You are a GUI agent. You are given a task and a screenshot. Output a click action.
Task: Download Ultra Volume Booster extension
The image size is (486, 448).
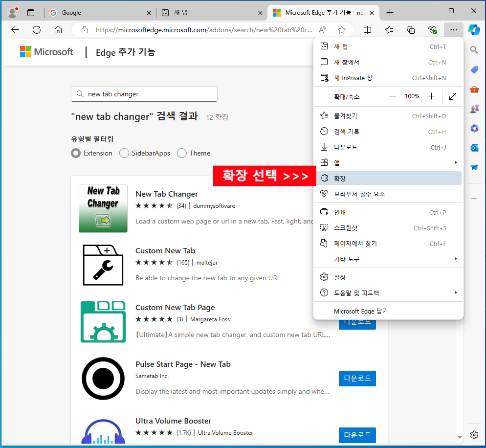click(x=357, y=435)
